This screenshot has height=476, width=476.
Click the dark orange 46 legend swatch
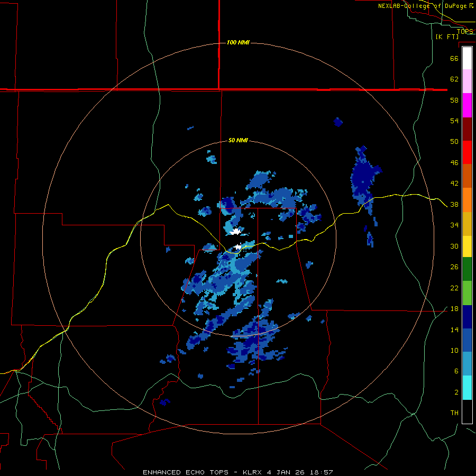[x=467, y=176]
